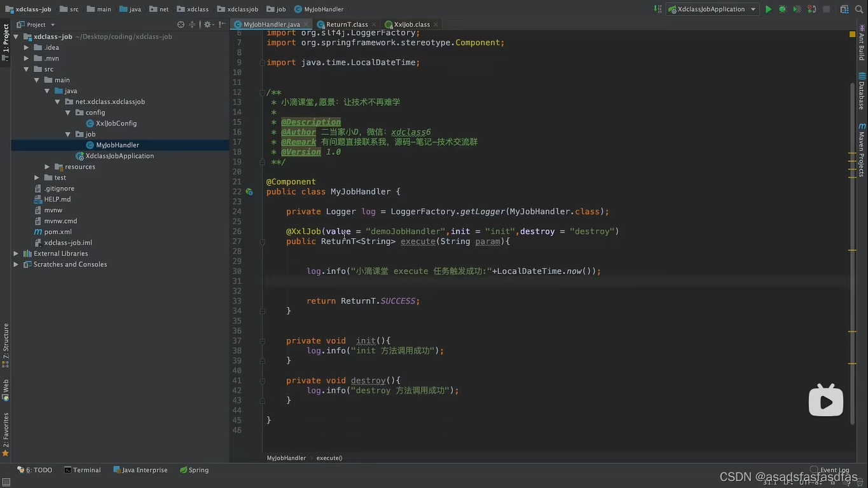Toggle the Spring tool window
This screenshot has height=488, width=868.
tap(194, 470)
